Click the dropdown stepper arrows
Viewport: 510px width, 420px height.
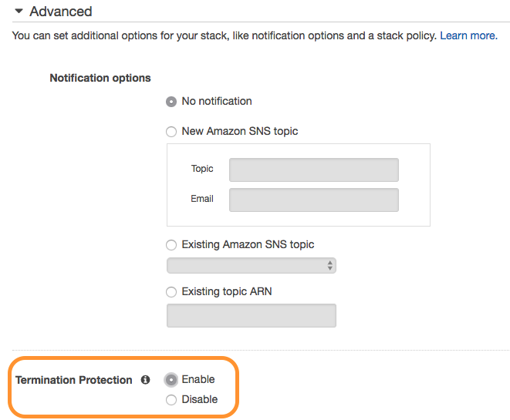[329, 265]
